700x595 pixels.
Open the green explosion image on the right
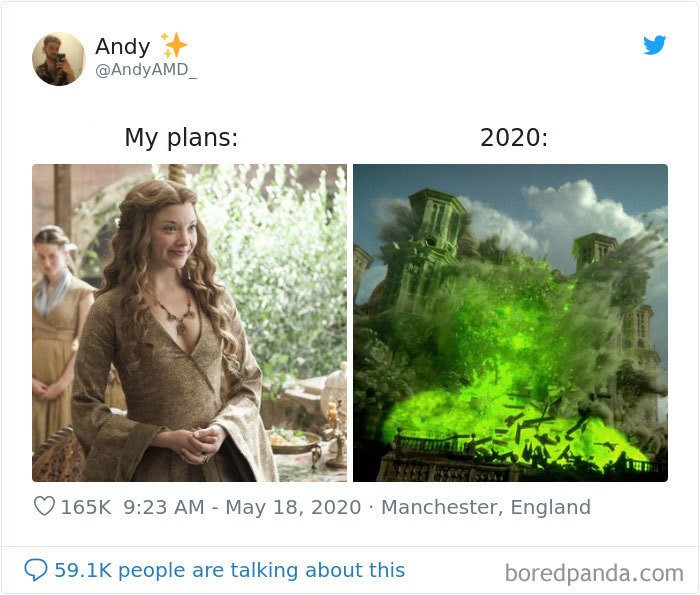510,323
